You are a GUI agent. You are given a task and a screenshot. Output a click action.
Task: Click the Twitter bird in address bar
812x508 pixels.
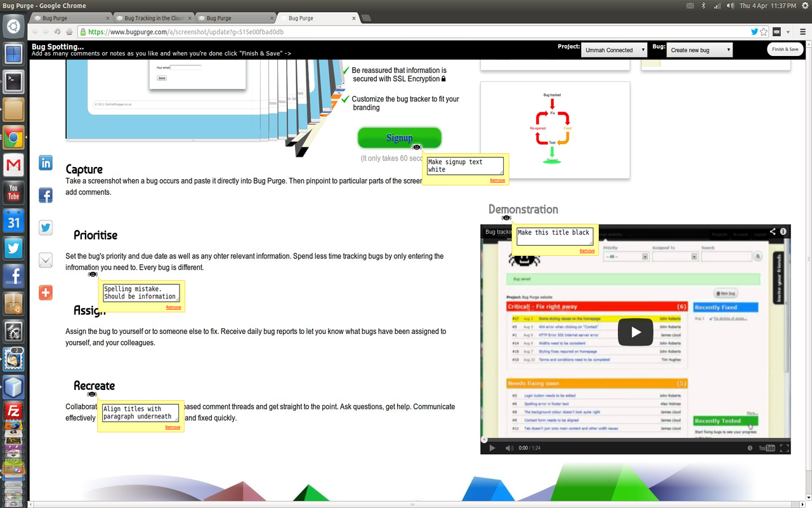(x=754, y=32)
